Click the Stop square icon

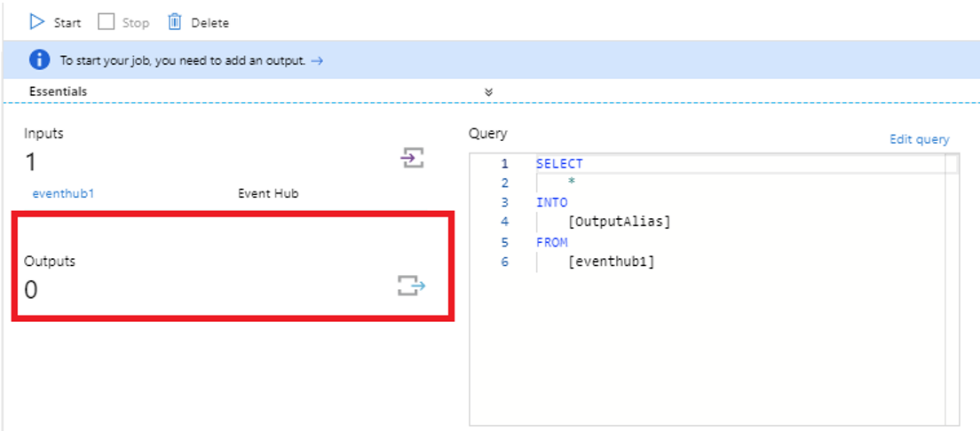point(107,22)
